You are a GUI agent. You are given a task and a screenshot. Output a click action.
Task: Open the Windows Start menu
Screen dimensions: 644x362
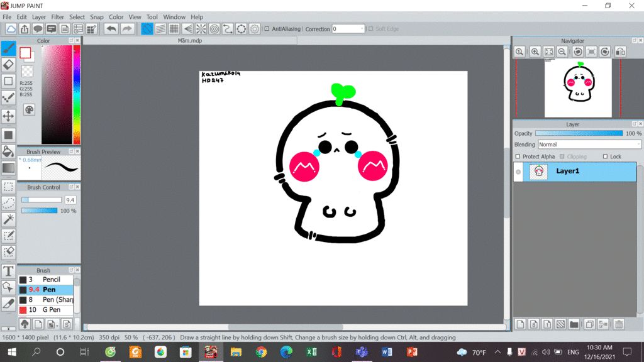12,352
